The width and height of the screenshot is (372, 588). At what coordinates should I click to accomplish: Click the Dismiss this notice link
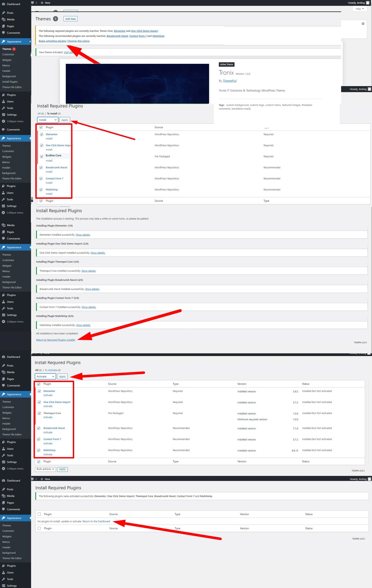point(79,41)
